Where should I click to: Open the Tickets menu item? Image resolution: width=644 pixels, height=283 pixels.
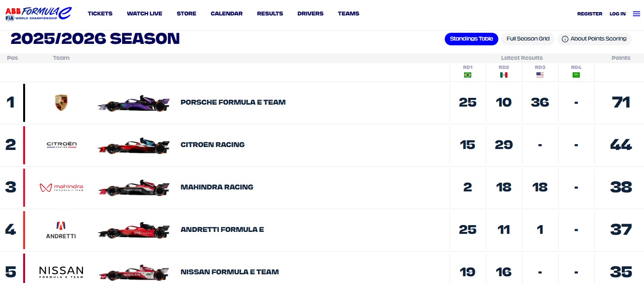tap(100, 13)
